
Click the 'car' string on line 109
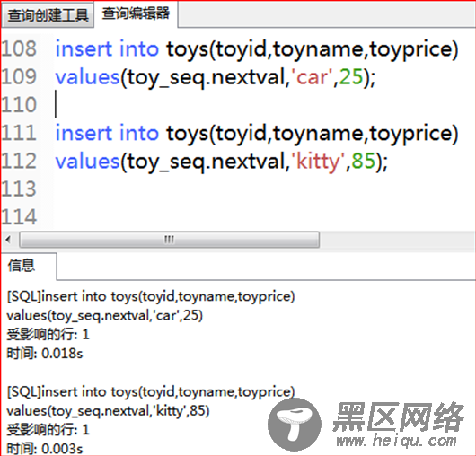tap(312, 77)
